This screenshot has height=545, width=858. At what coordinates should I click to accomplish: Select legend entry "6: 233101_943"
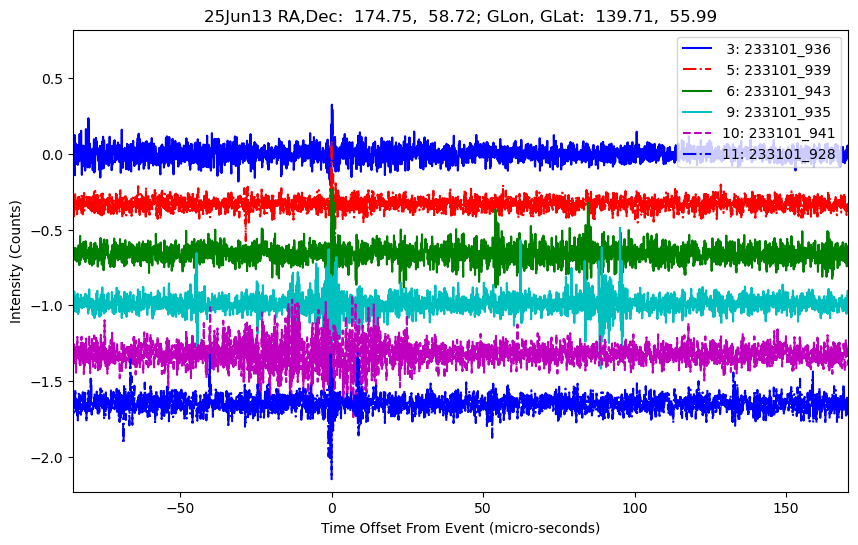(x=756, y=91)
